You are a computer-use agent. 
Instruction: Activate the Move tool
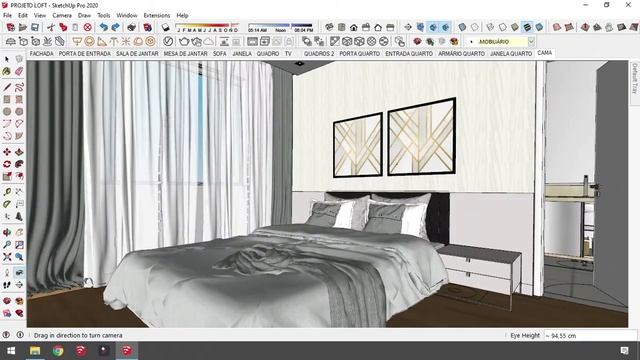[x=7, y=152]
